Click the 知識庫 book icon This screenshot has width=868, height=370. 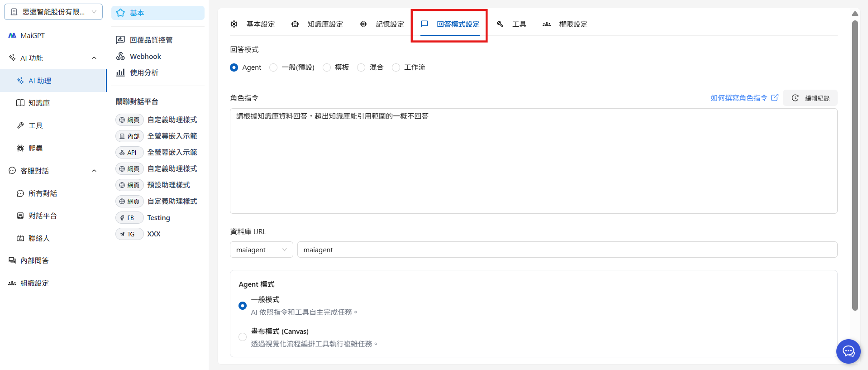(20, 103)
